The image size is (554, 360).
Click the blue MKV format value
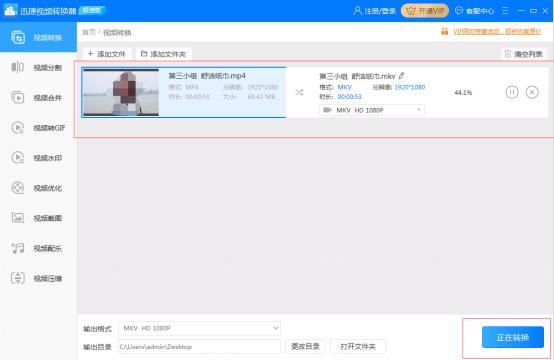(x=344, y=87)
